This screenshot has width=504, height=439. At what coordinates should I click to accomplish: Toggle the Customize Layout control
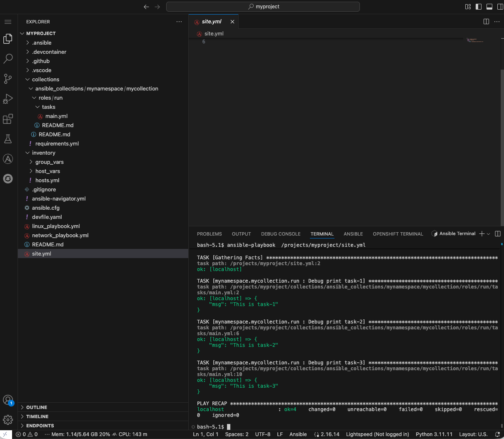[468, 6]
